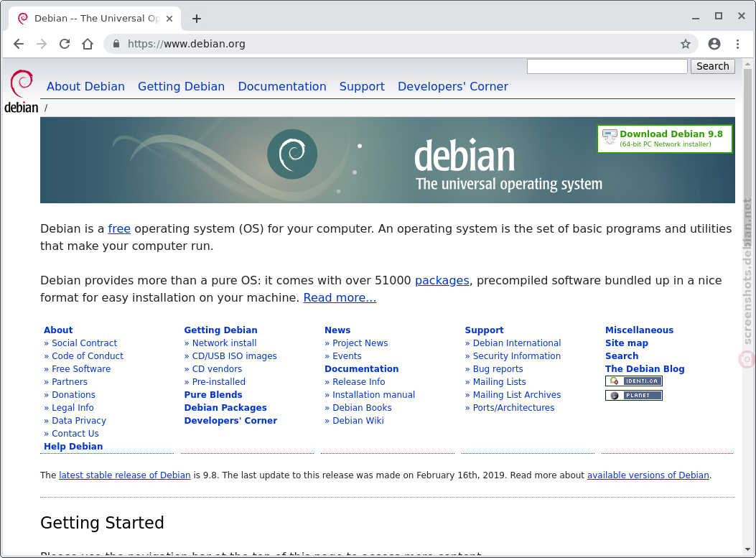Reload the Debian page
The width and height of the screenshot is (756, 558).
(x=65, y=44)
